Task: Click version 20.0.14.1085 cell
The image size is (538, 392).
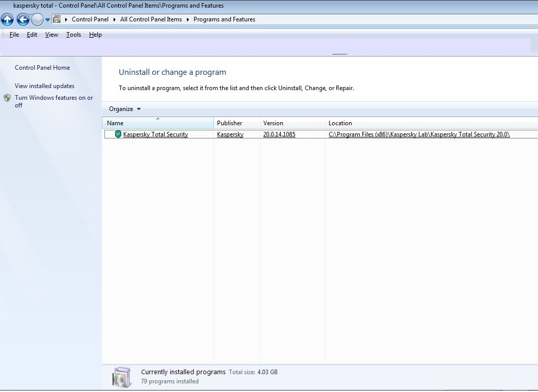Action: pos(279,134)
